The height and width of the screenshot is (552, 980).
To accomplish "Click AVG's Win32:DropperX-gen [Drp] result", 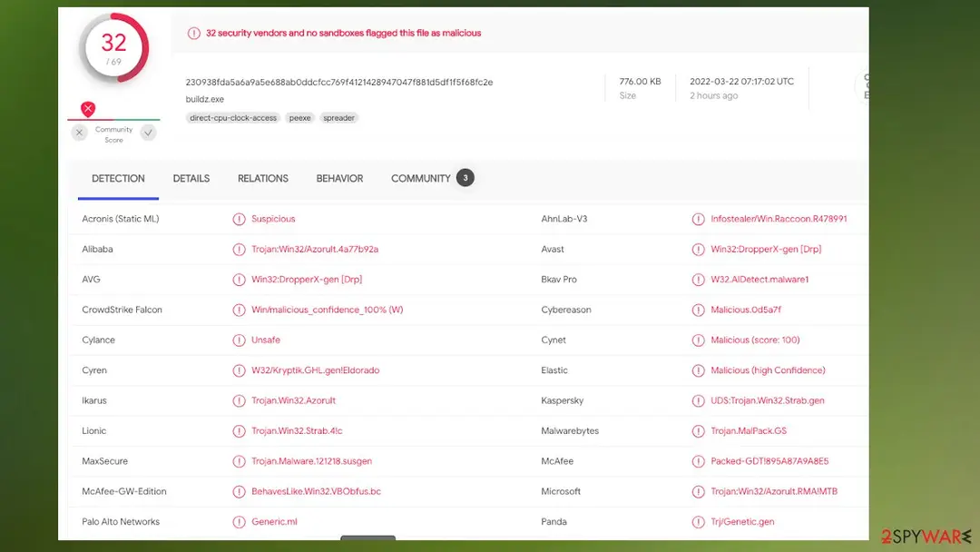I will tap(307, 280).
